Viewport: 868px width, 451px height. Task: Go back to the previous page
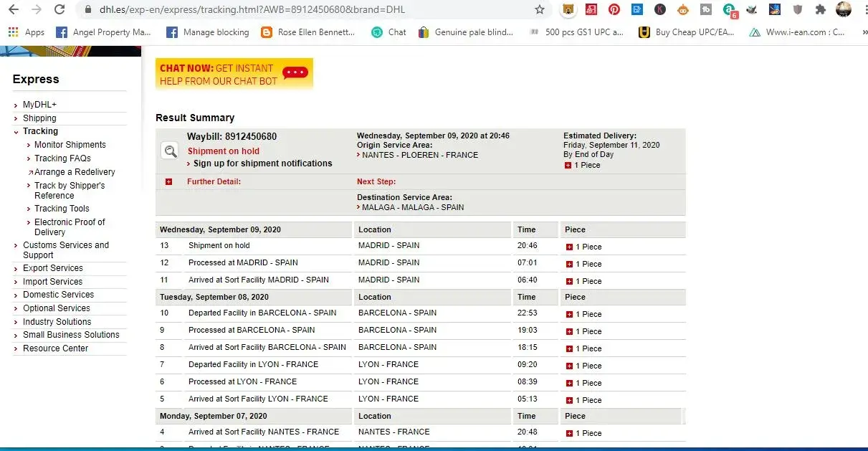click(14, 10)
